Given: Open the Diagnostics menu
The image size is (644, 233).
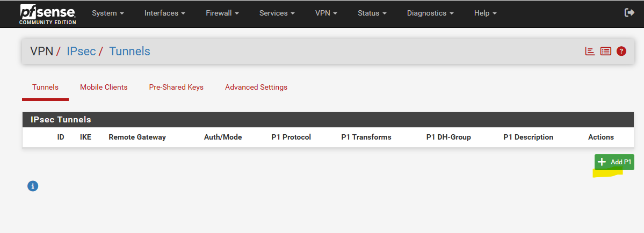Looking at the screenshot, I should click(430, 13).
